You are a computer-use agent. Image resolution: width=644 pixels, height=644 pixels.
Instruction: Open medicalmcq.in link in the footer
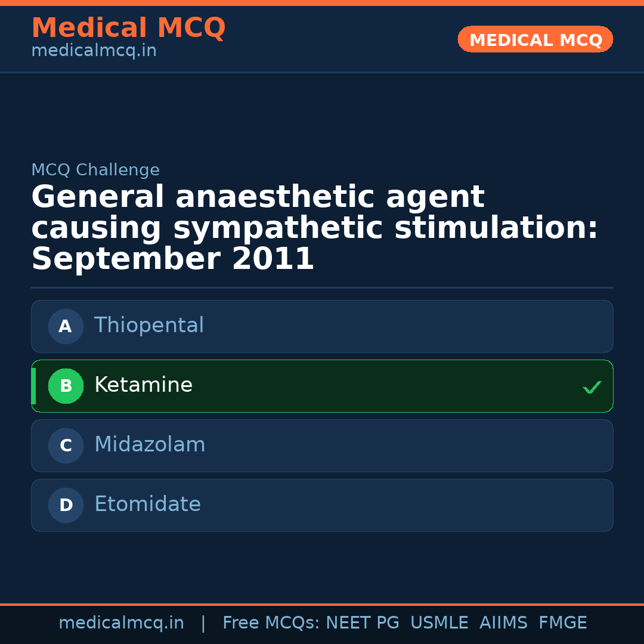tap(121, 623)
